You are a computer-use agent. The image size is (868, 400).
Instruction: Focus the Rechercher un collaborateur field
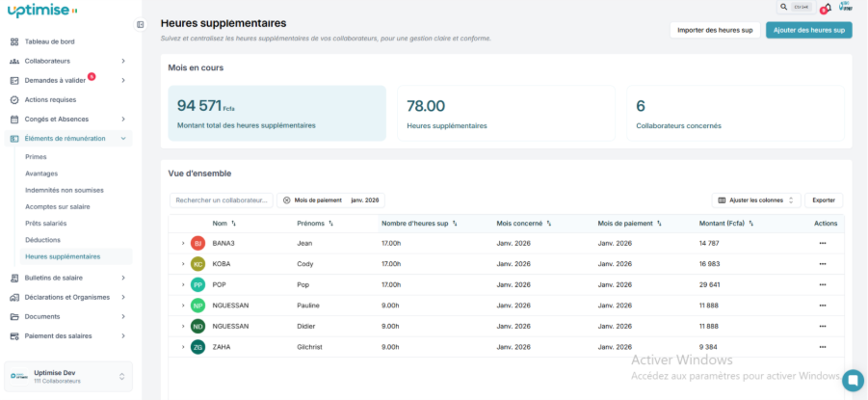[222, 200]
